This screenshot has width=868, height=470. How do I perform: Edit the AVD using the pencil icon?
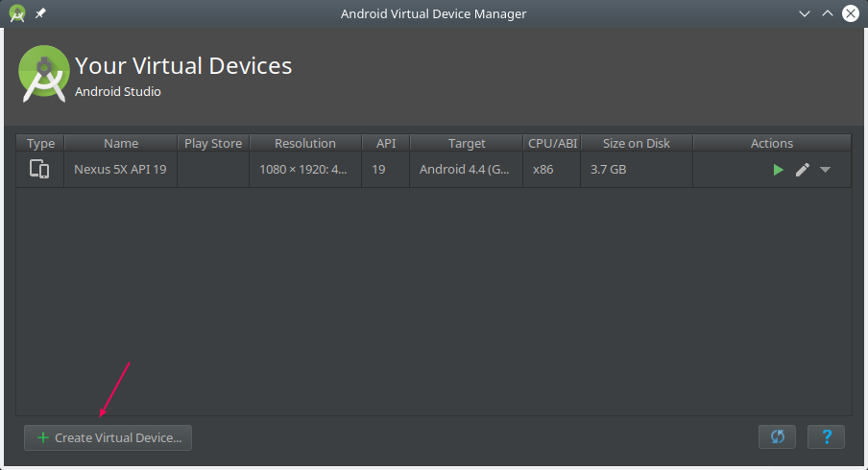(x=802, y=170)
